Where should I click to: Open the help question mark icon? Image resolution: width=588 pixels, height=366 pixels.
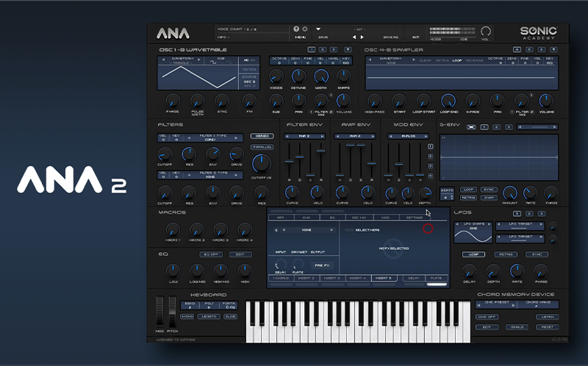click(x=296, y=29)
